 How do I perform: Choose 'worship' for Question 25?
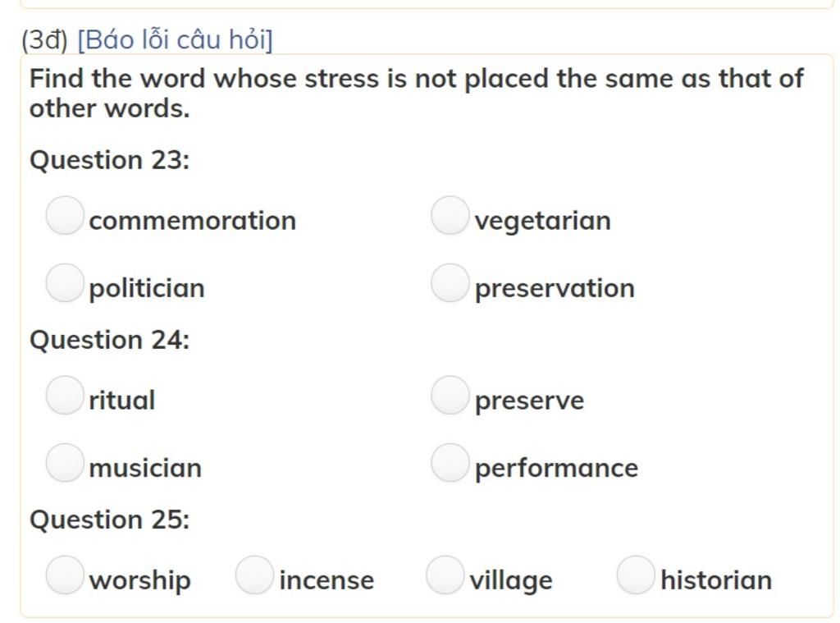click(65, 575)
